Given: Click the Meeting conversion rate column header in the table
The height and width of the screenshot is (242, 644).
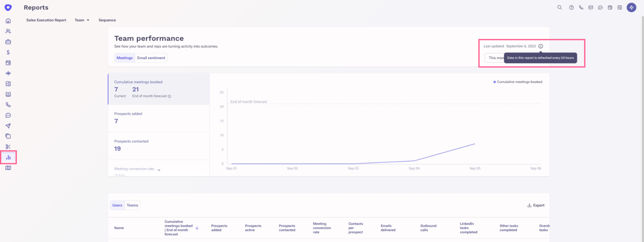Looking at the screenshot, I should [x=322, y=228].
